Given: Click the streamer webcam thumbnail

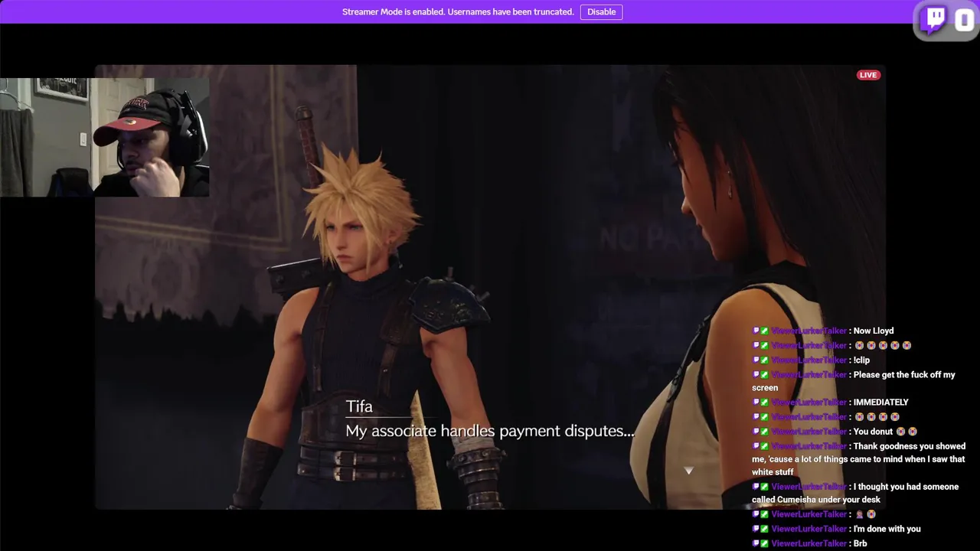Looking at the screenshot, I should (105, 137).
